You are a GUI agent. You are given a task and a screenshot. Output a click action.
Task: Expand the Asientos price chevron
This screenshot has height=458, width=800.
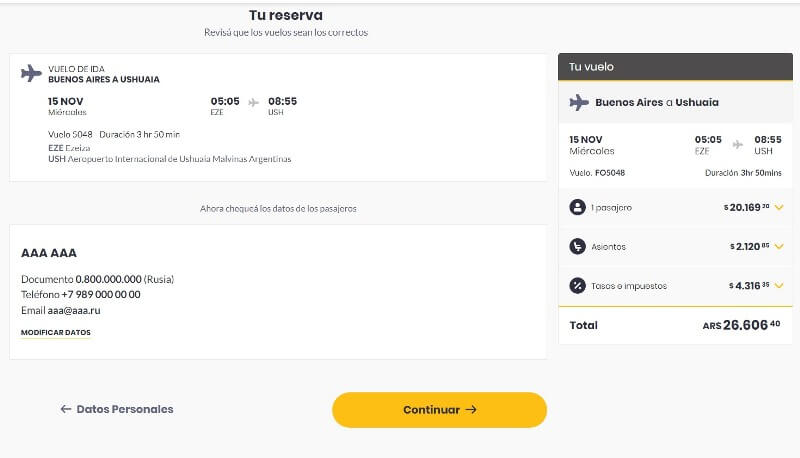click(x=779, y=246)
